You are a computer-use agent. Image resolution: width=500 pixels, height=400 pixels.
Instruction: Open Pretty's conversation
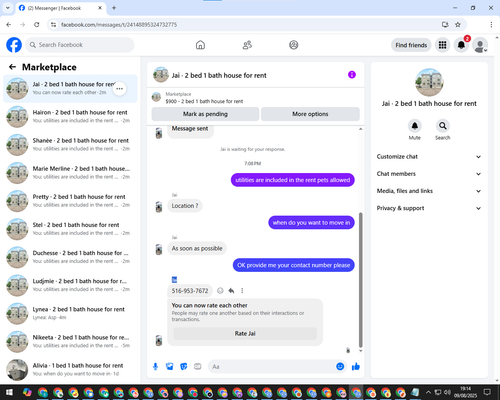tap(70, 201)
